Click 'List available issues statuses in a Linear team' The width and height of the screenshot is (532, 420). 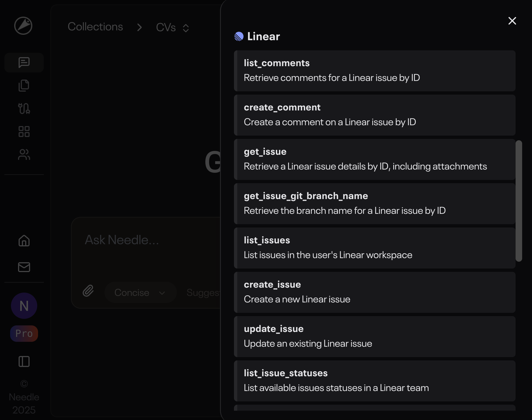pyautogui.click(x=336, y=388)
